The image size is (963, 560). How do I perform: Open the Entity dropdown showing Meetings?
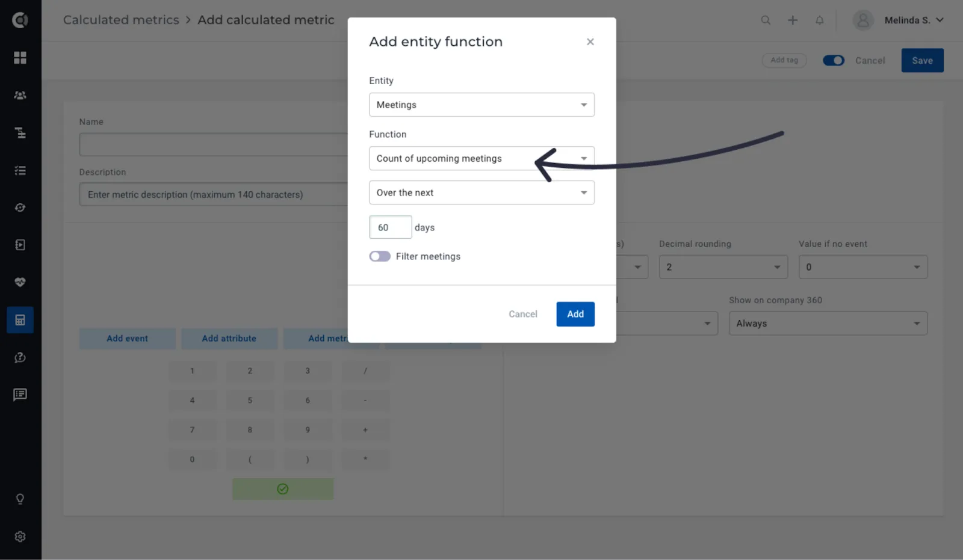pyautogui.click(x=482, y=105)
